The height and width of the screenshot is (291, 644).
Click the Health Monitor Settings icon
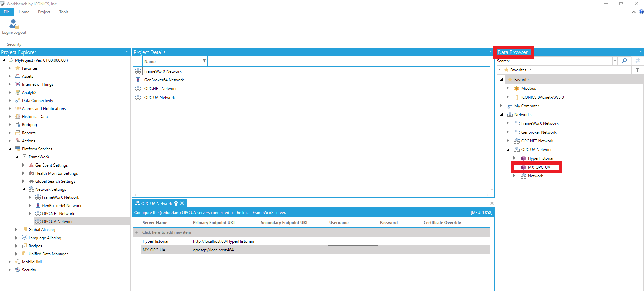[31, 173]
